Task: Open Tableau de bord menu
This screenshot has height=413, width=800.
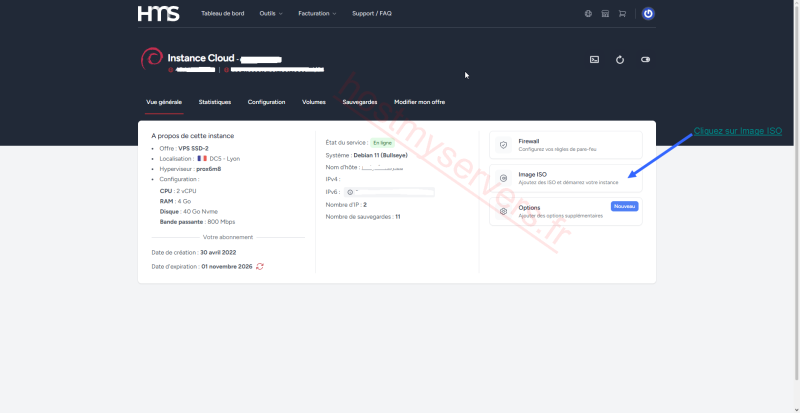Action: click(x=222, y=14)
